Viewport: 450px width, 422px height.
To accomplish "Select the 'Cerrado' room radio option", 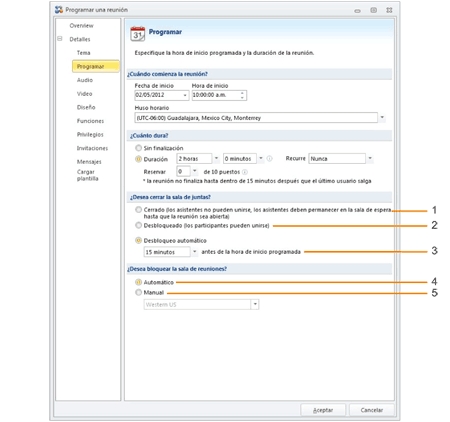I will click(138, 210).
